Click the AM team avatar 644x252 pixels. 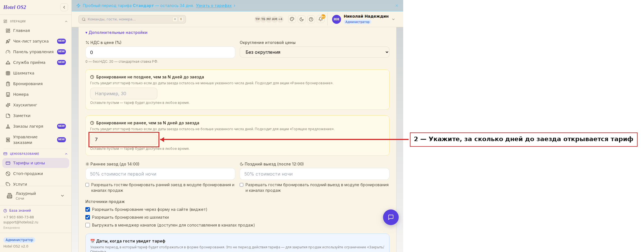(274, 19)
